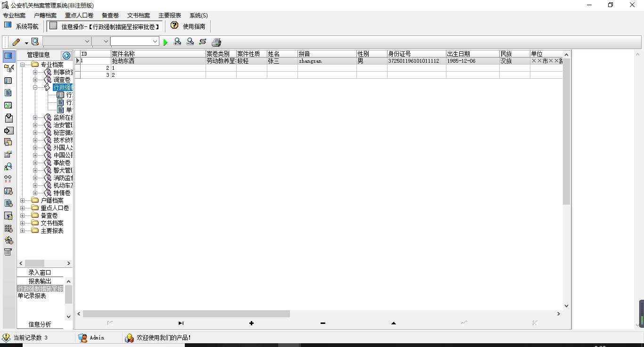Viewport: 644px width, 347px height.
Task: Expand the 刑事侦查 tree node
Action: pyautogui.click(x=35, y=72)
